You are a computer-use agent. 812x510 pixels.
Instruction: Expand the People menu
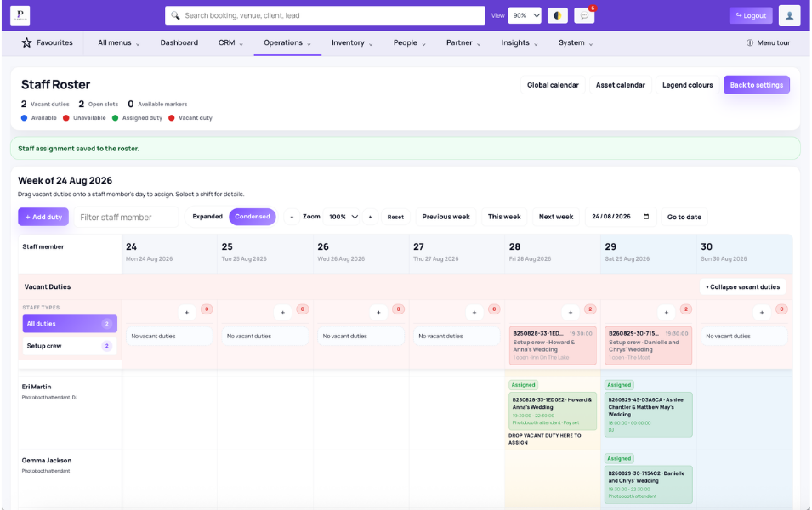(409, 43)
